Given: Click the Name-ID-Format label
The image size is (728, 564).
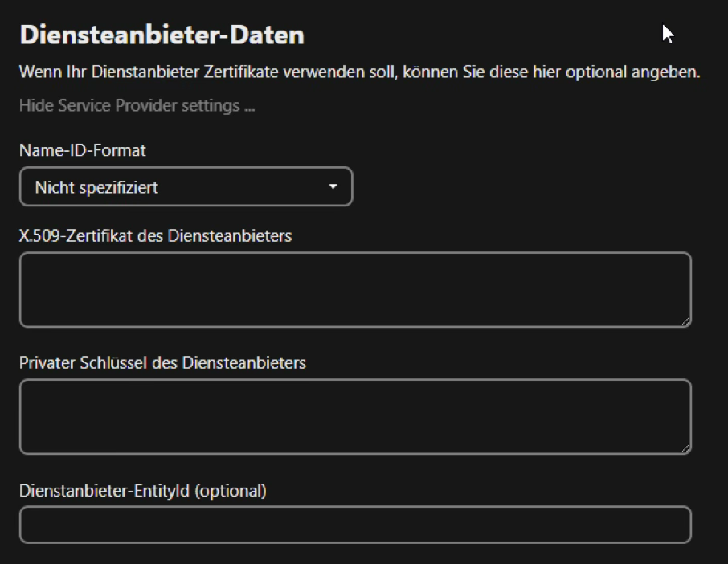Looking at the screenshot, I should [x=83, y=149].
